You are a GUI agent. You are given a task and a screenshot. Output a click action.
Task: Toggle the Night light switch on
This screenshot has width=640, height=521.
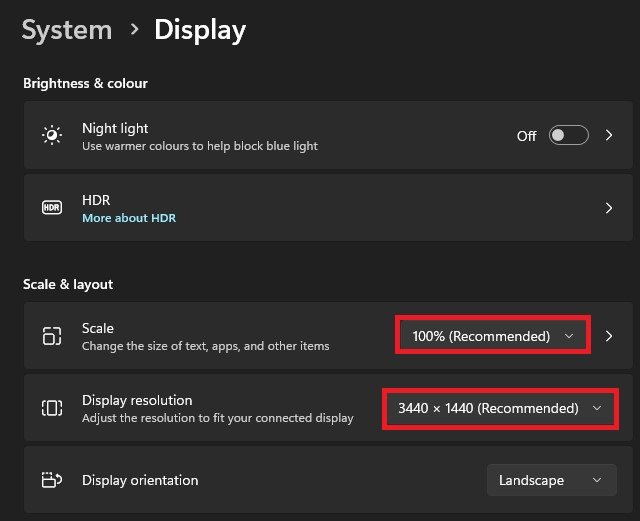tap(568, 135)
